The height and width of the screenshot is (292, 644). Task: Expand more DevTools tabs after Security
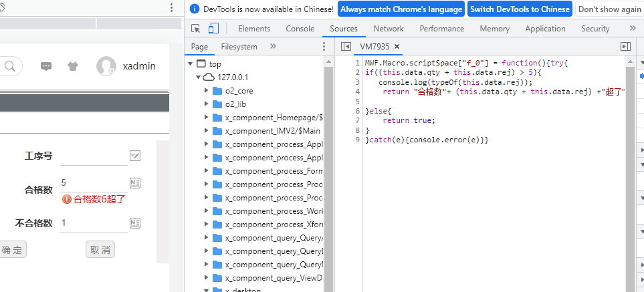pyautogui.click(x=633, y=29)
